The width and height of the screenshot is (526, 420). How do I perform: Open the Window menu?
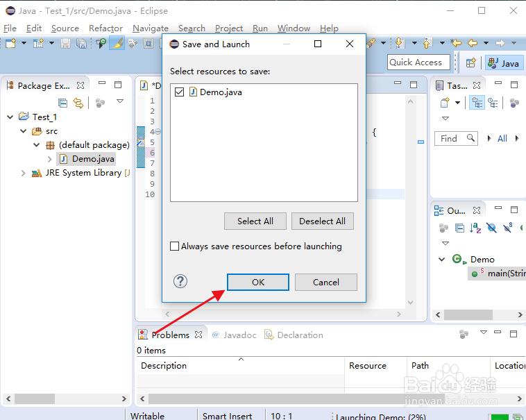click(294, 28)
